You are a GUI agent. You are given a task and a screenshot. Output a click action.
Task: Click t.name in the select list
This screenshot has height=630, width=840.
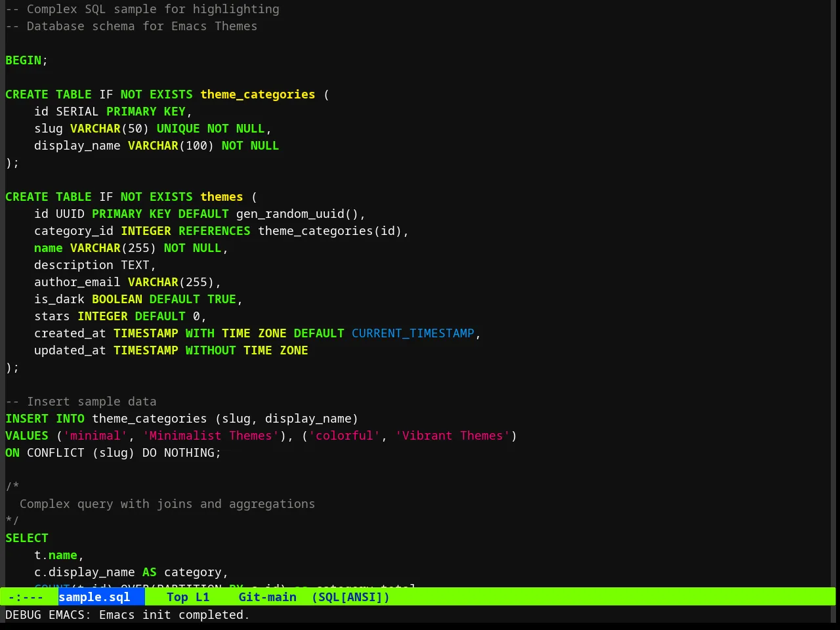click(x=56, y=555)
